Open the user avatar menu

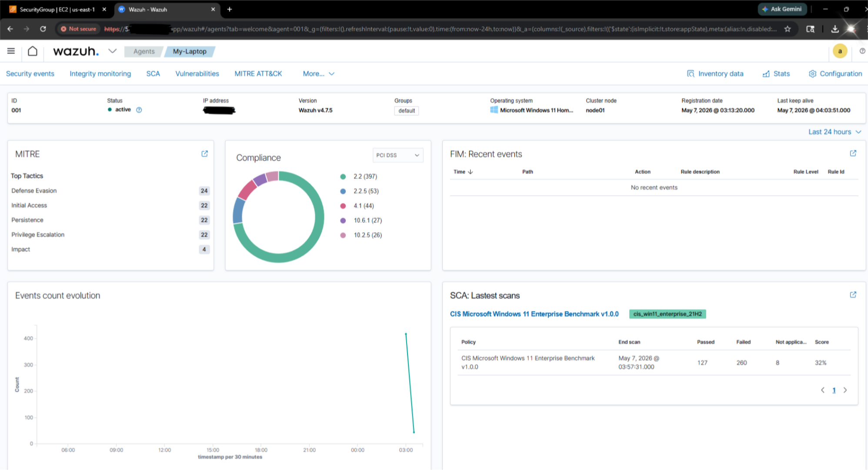coord(840,51)
